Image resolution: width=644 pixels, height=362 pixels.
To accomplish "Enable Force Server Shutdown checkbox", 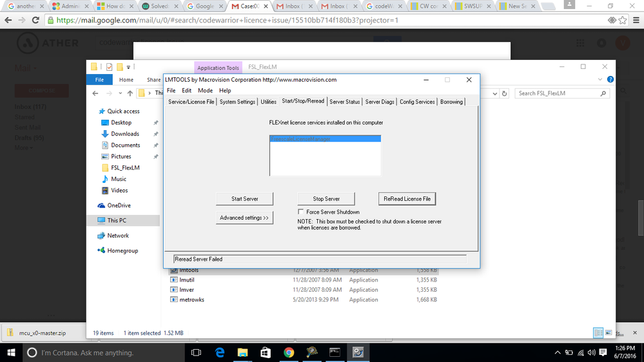I will point(300,212).
